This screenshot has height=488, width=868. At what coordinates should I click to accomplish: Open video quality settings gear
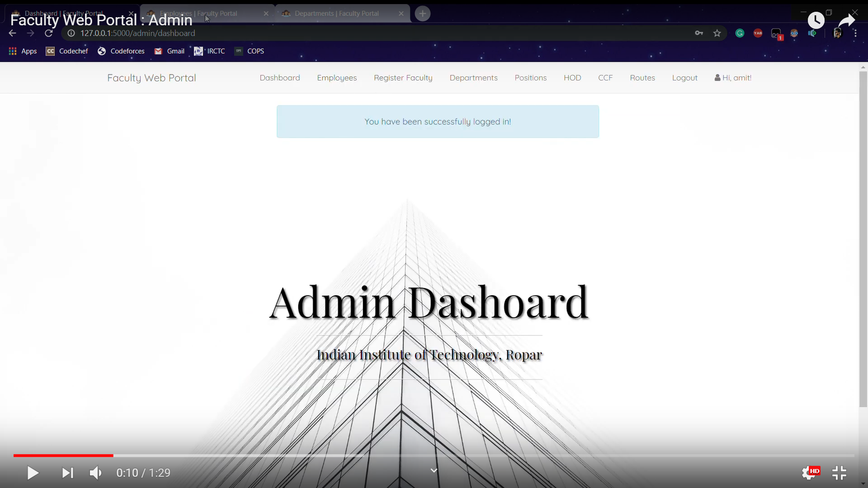[809, 473]
